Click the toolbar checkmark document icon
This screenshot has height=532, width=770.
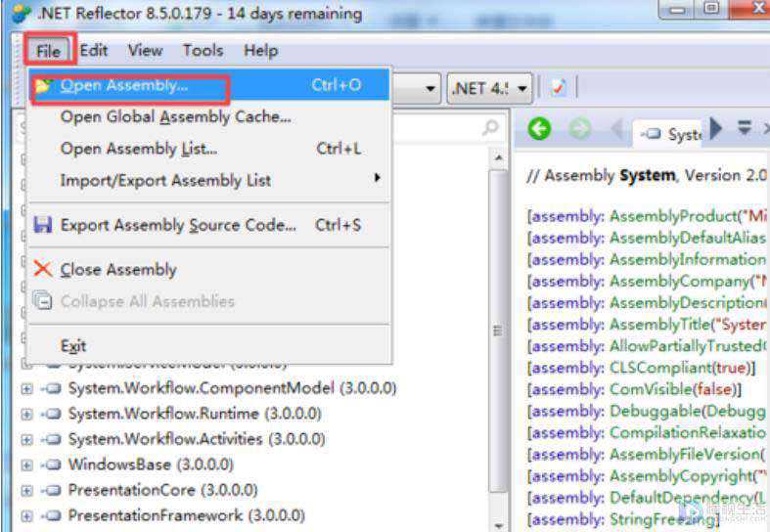558,88
